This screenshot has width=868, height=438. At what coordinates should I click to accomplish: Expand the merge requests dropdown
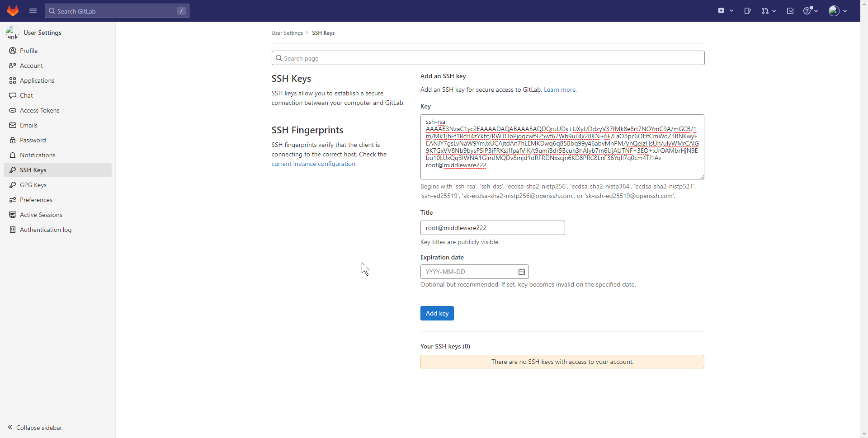(769, 11)
